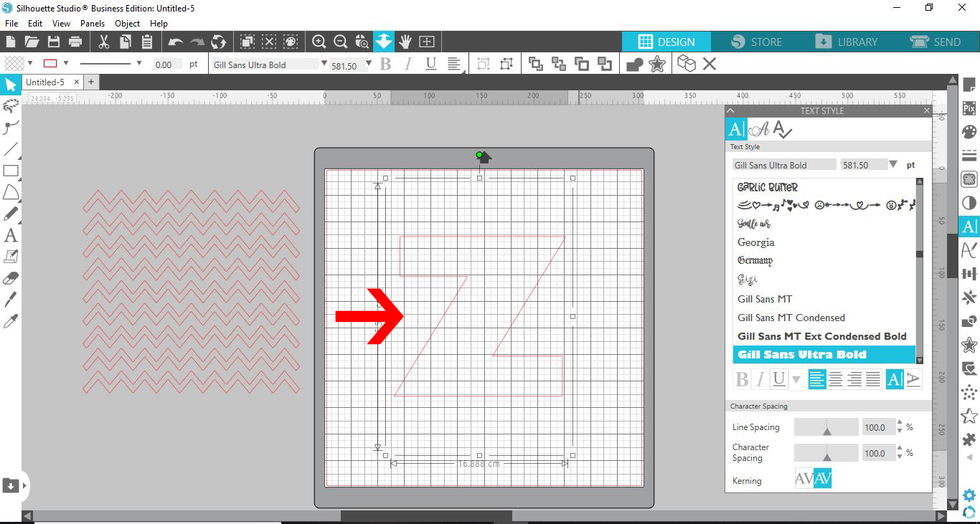Select the Georgia font from the list
Screen dimensions: 980x524
coord(755,242)
